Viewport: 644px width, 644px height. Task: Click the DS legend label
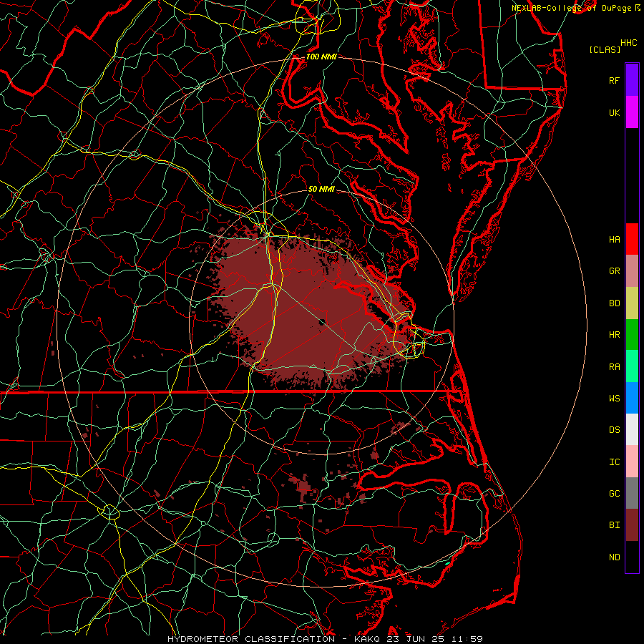tap(615, 430)
